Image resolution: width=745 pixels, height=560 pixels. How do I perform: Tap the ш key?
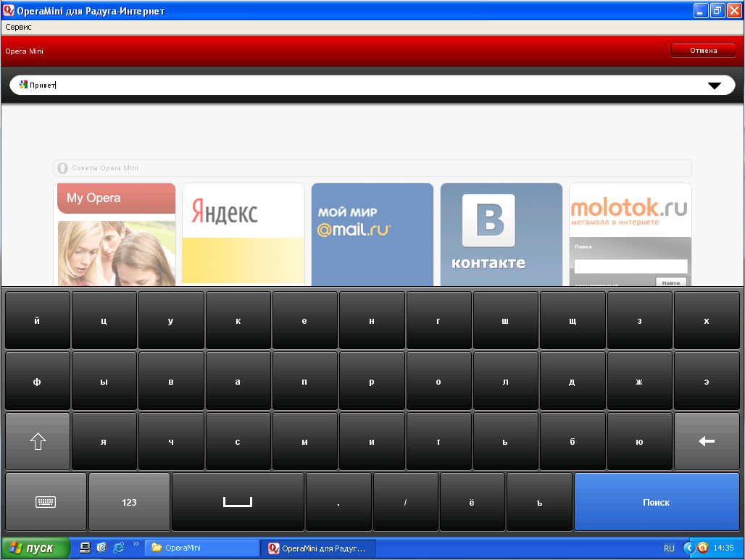click(506, 321)
